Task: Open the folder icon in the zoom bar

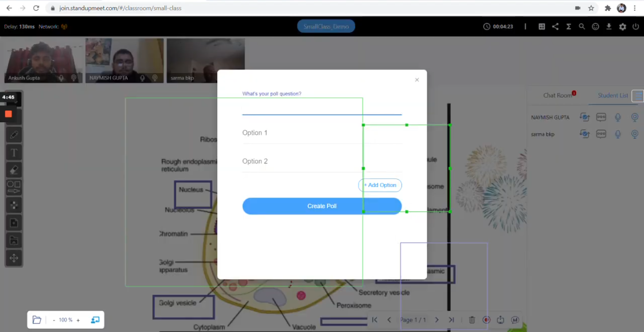Action: pyautogui.click(x=37, y=320)
